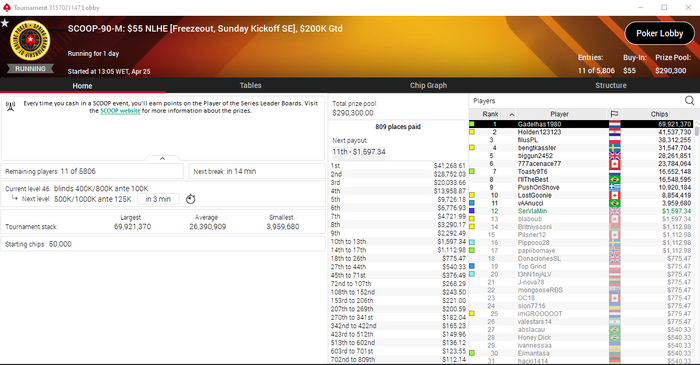Click chip count 41,537,730
This screenshot has width=700, height=365.
point(675,133)
